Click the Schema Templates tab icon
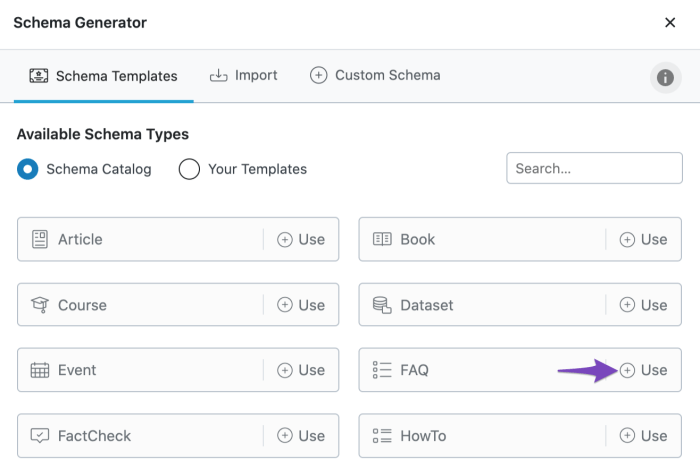Image resolution: width=700 pixels, height=468 pixels. (x=39, y=75)
